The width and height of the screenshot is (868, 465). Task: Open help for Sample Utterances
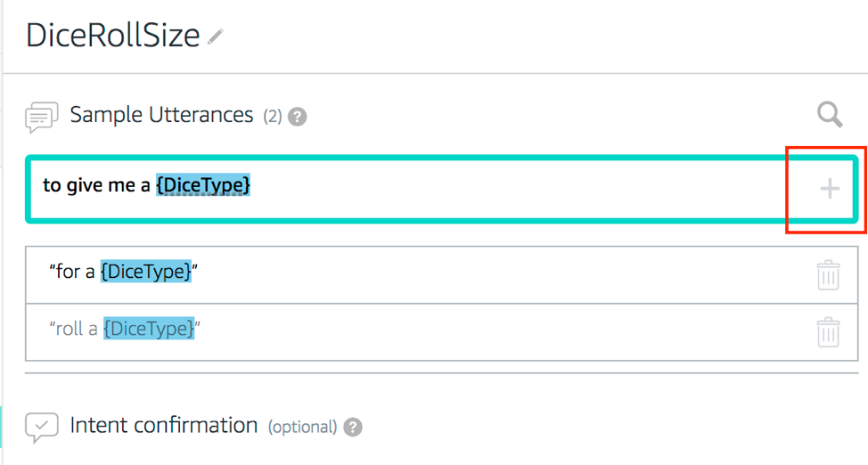point(298,117)
